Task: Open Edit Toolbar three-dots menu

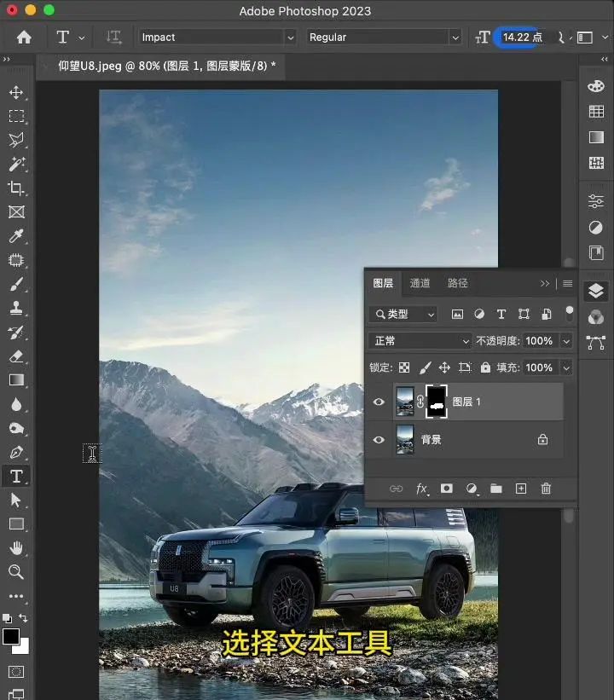Action: 16,596
